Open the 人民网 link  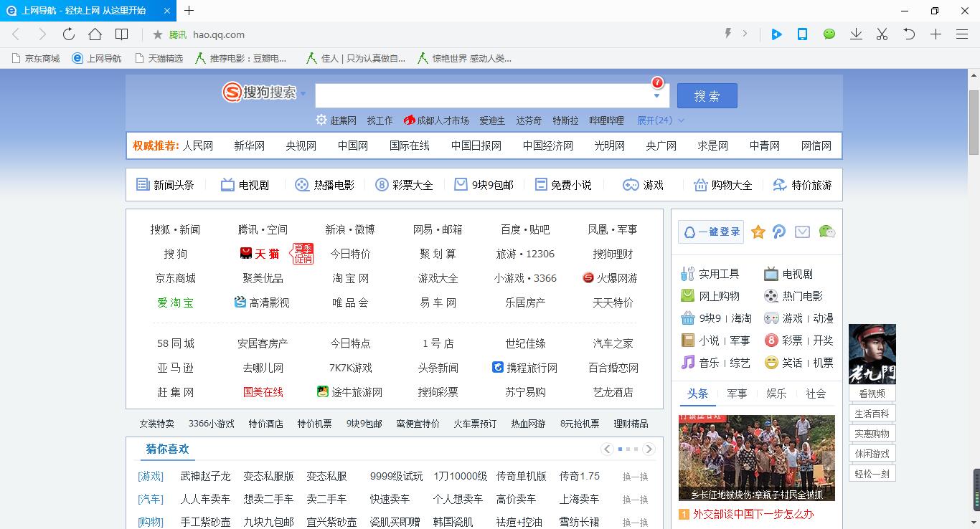(x=197, y=146)
